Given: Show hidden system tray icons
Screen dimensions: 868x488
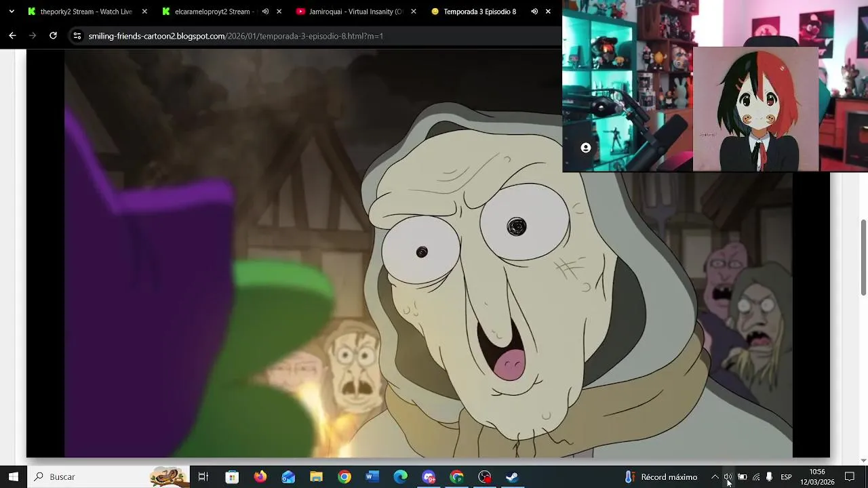Looking at the screenshot, I should 715,477.
